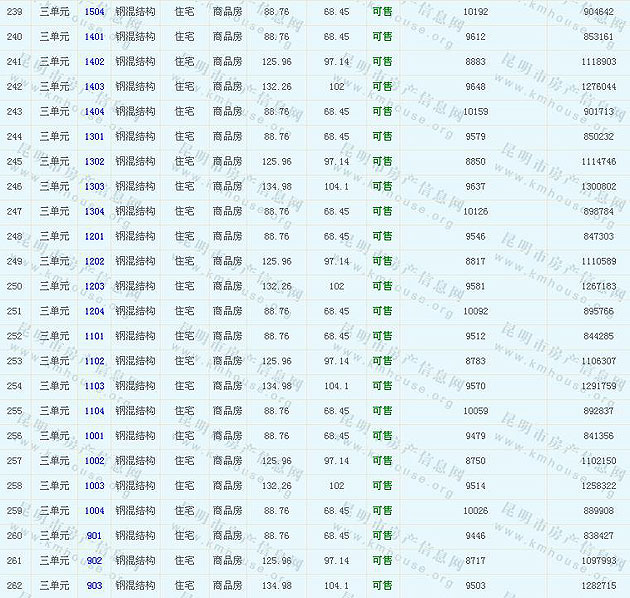Click room number 1304

tap(94, 212)
